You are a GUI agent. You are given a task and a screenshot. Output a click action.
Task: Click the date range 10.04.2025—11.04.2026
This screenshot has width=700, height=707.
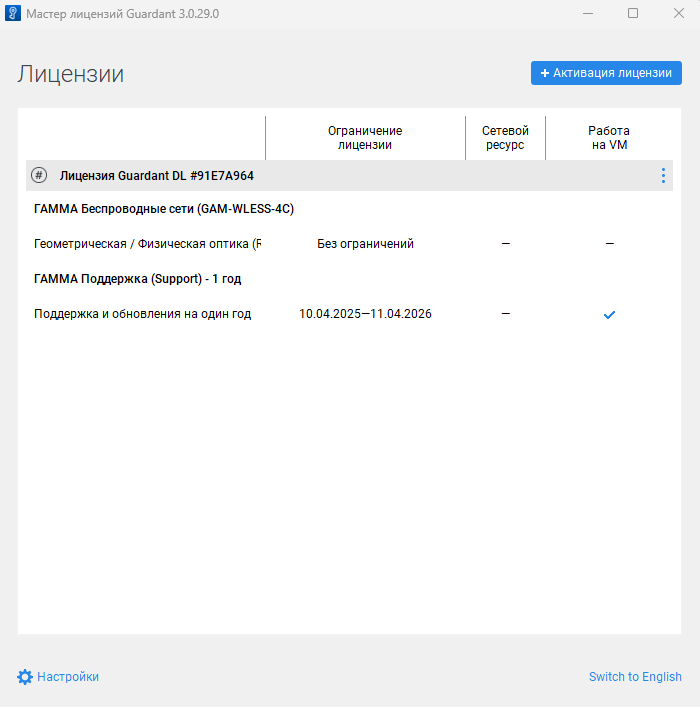(365, 314)
